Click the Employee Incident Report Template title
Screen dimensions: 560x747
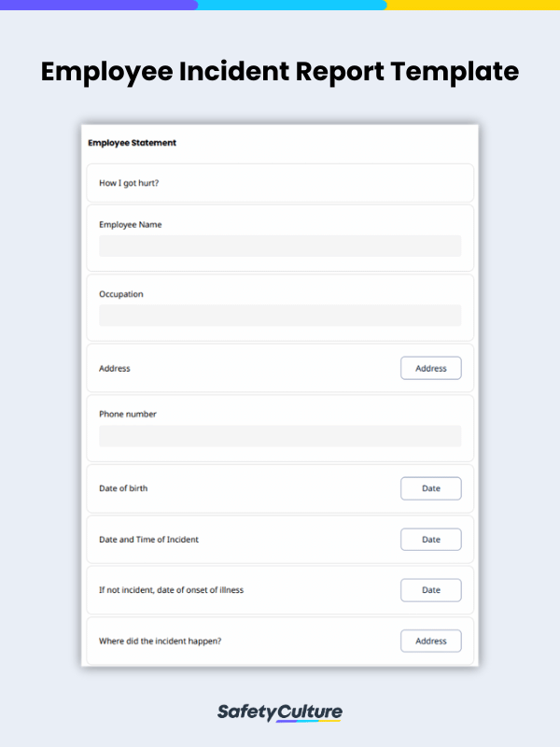(x=280, y=72)
